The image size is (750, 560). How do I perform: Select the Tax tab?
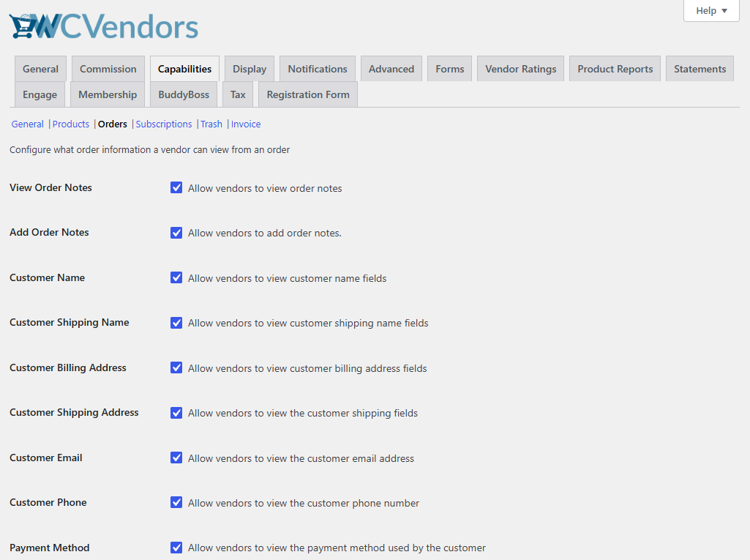pyautogui.click(x=238, y=94)
